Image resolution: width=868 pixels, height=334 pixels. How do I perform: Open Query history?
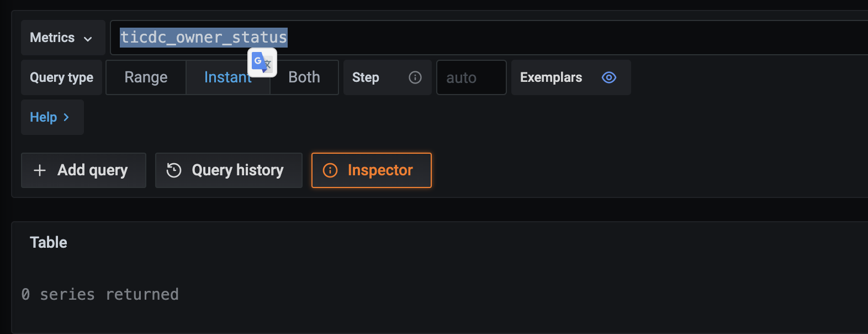pos(229,170)
